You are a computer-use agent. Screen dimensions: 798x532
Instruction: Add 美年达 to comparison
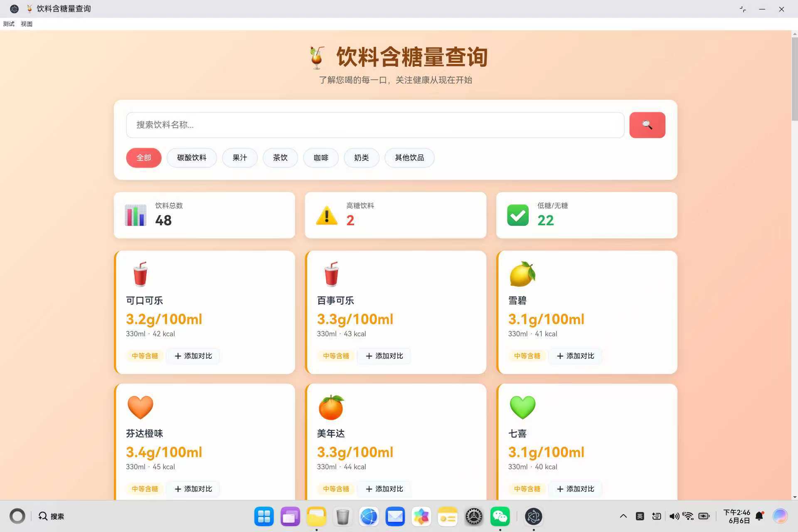[x=384, y=489]
